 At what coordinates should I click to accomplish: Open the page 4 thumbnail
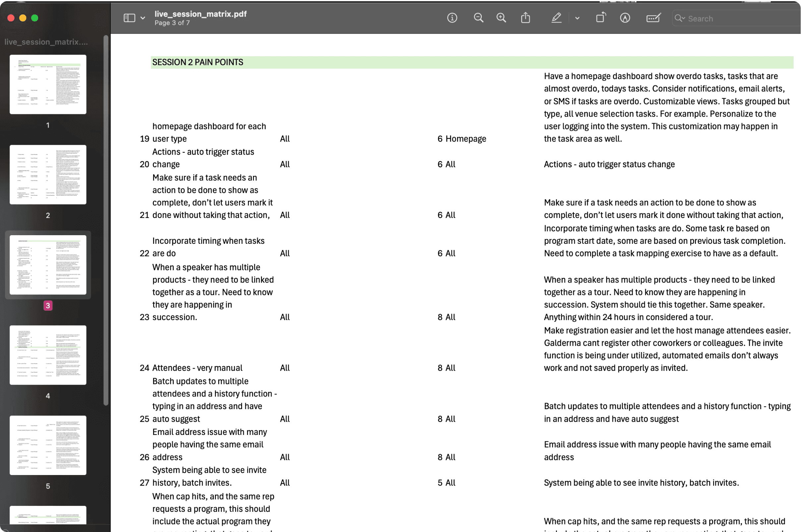pyautogui.click(x=48, y=355)
